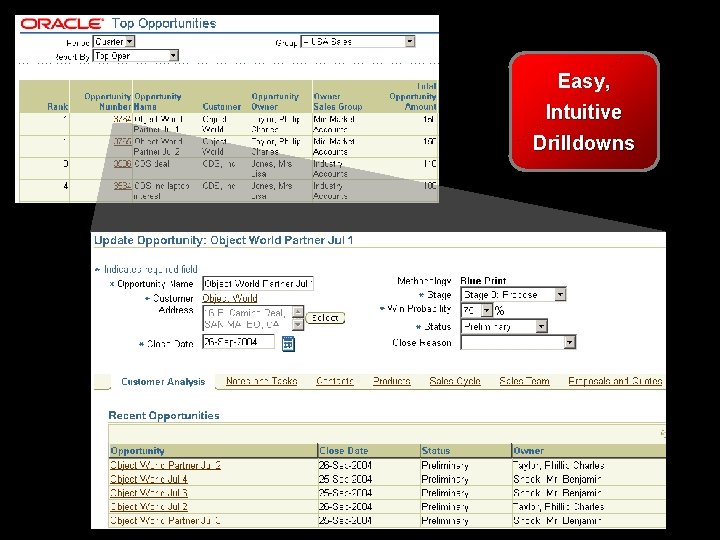
Task: Select the Customer Analysis tab
Action: pyautogui.click(x=163, y=382)
